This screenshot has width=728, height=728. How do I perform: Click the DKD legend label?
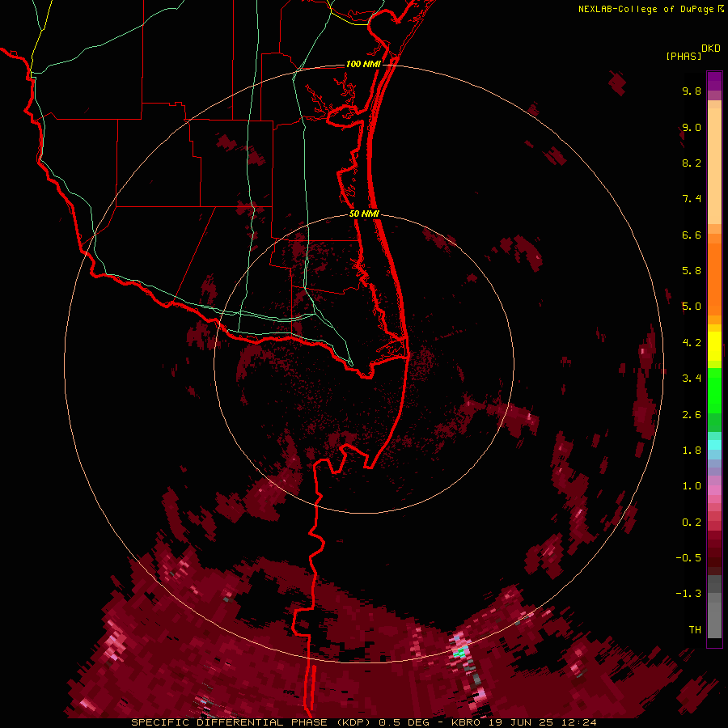(x=711, y=49)
